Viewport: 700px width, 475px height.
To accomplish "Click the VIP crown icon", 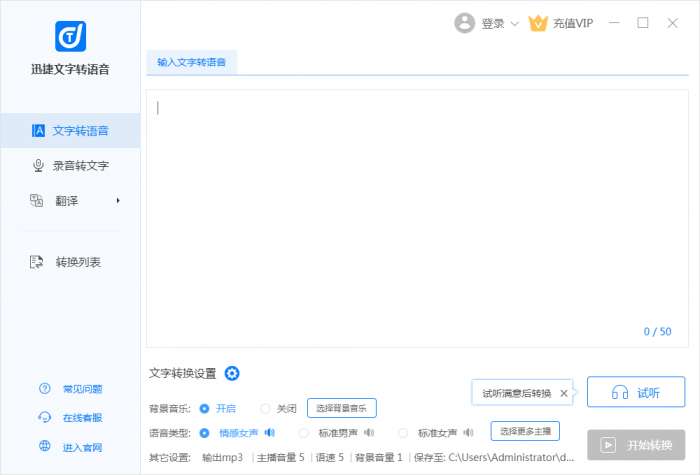I will (538, 23).
